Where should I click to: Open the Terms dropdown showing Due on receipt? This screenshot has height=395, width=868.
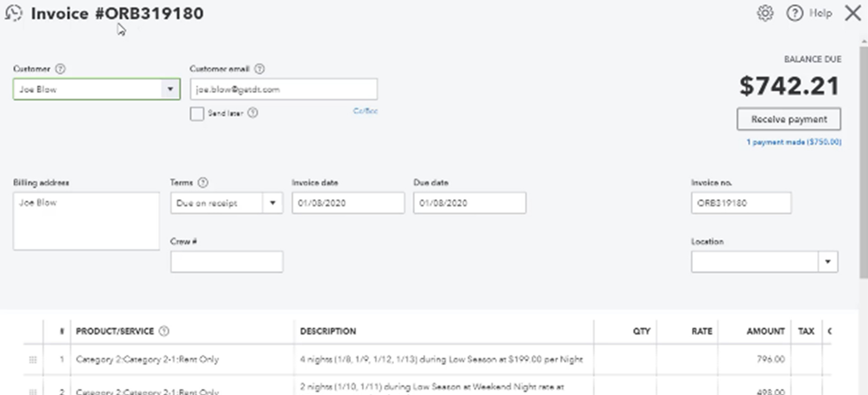coord(273,203)
